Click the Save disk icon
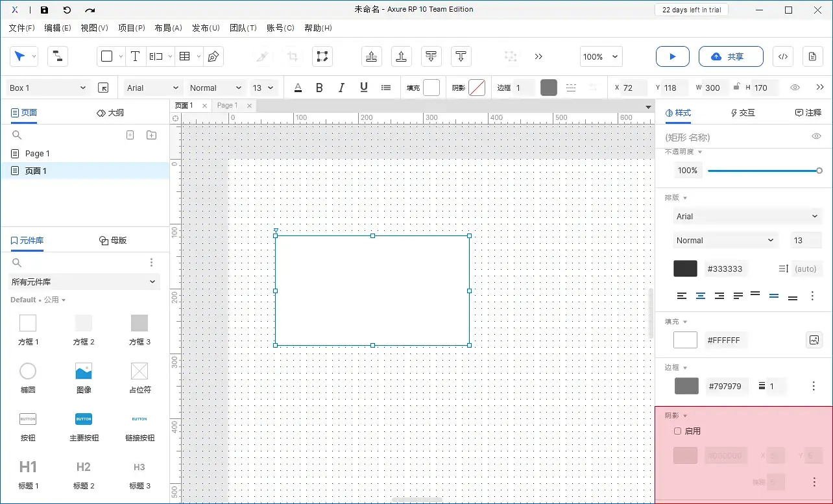Screen dimensions: 833x504 click(44, 10)
